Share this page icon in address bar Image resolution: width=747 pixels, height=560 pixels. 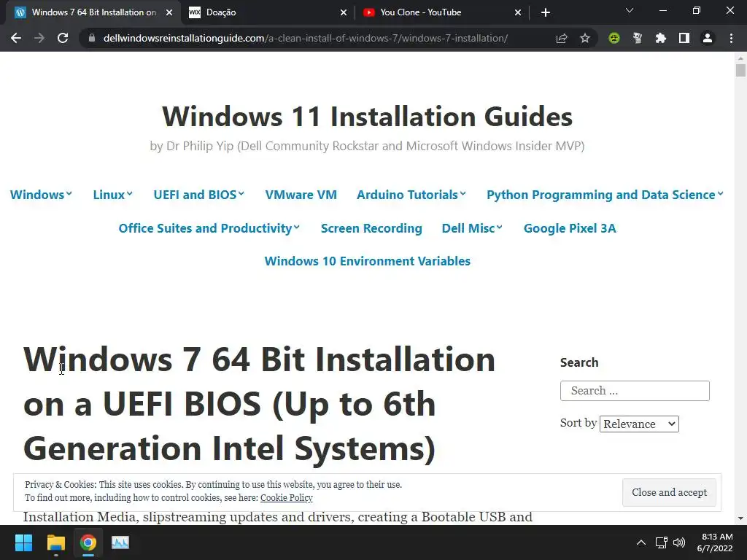[x=562, y=38]
